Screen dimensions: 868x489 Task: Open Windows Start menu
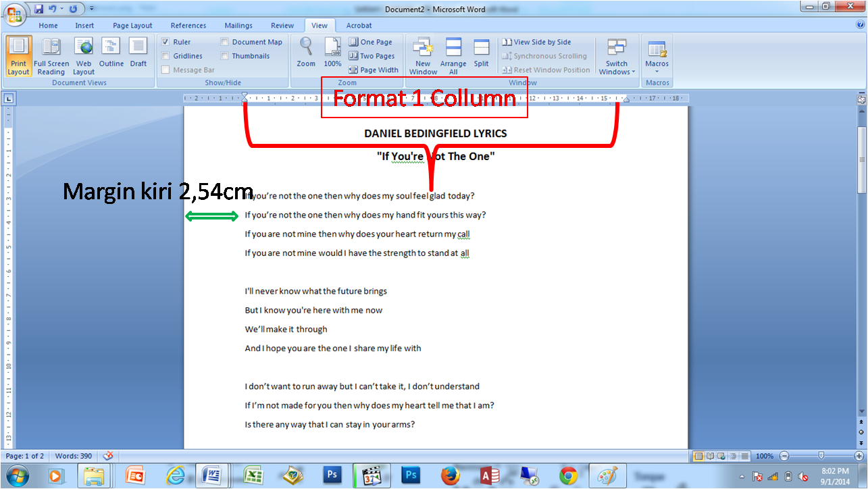pyautogui.click(x=18, y=475)
